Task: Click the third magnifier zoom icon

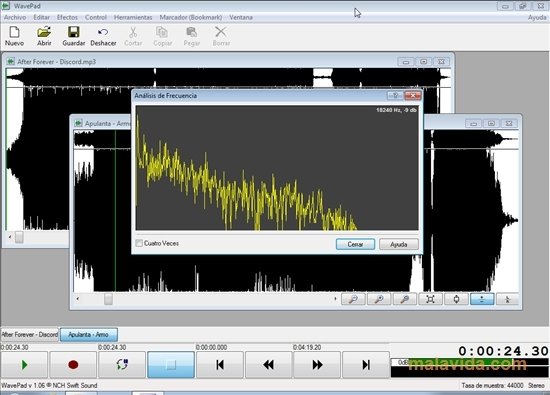Action: pyautogui.click(x=404, y=299)
